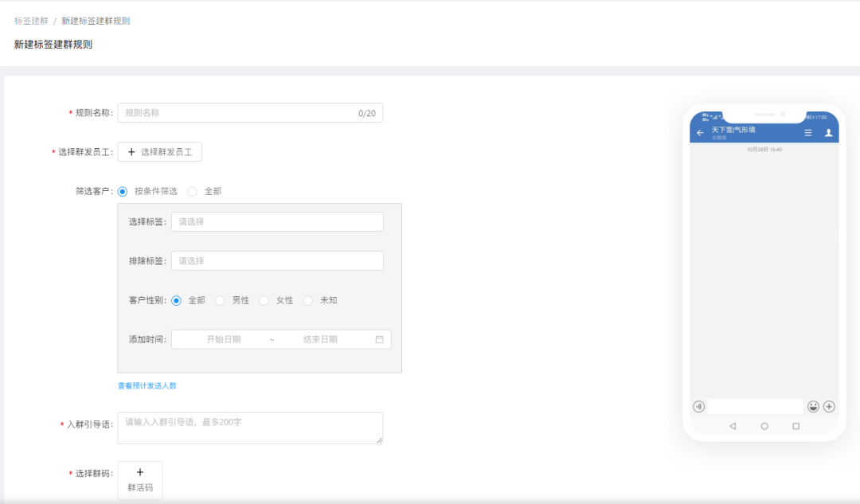
Task: Choose 全部 under 客户性别
Action: [176, 300]
